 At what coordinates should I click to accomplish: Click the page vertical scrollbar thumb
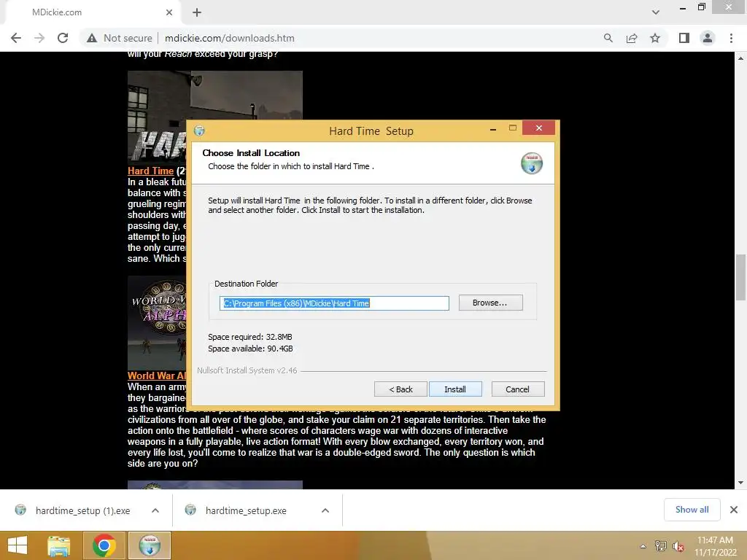tap(740, 278)
